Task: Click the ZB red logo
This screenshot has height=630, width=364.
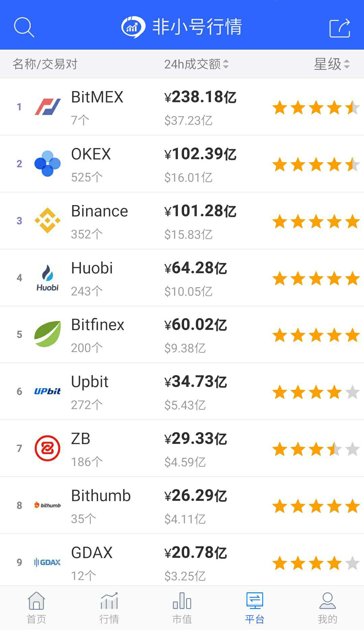Action: (x=48, y=448)
